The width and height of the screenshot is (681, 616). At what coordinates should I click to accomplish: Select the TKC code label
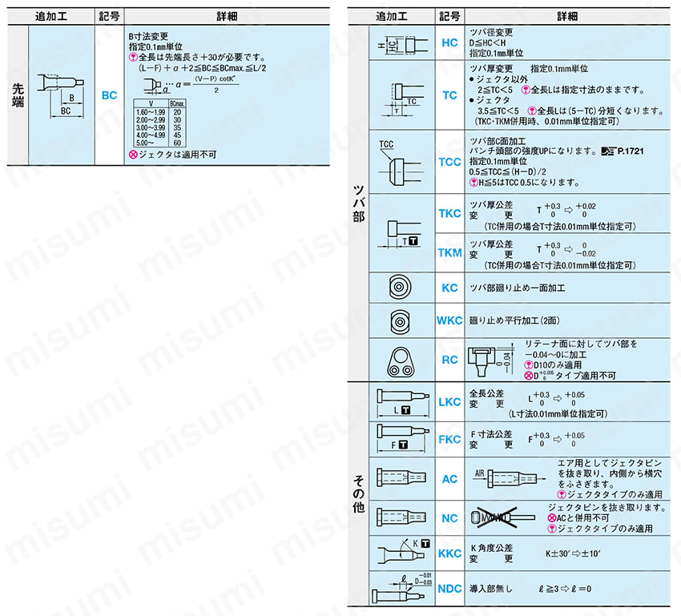click(x=450, y=214)
